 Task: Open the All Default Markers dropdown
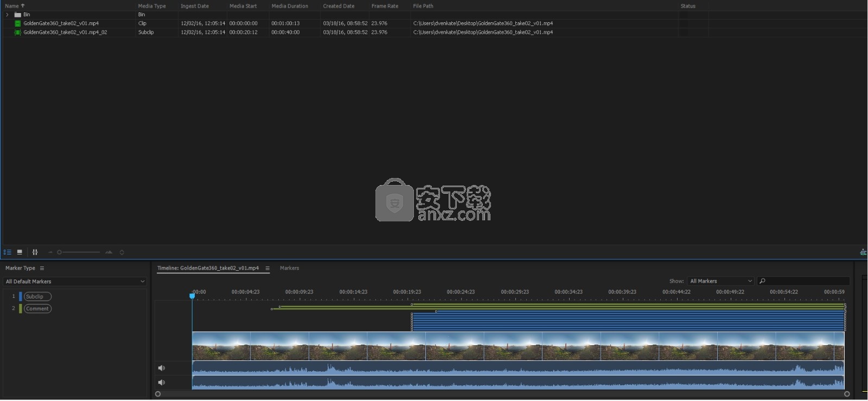tap(75, 282)
